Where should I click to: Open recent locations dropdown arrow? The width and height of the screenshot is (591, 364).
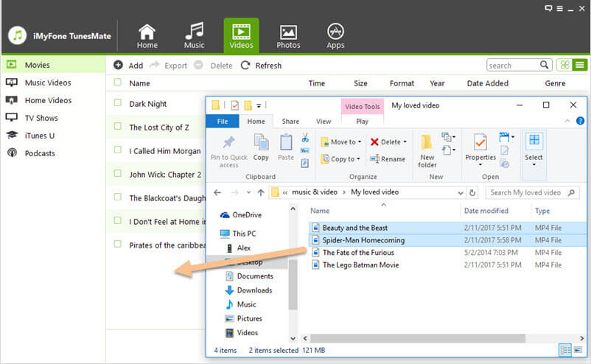click(248, 192)
